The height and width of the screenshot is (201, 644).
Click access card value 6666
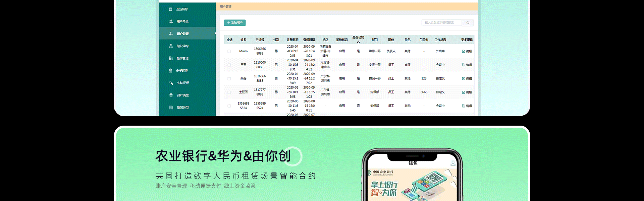pyautogui.click(x=424, y=92)
